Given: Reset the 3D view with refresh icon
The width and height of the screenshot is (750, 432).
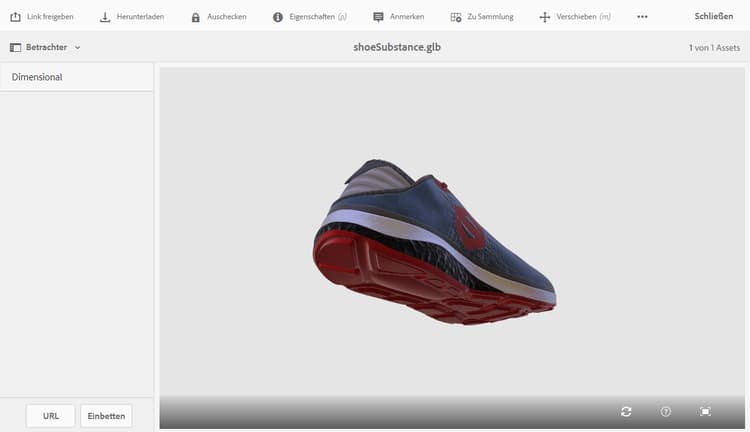Looking at the screenshot, I should [x=626, y=411].
